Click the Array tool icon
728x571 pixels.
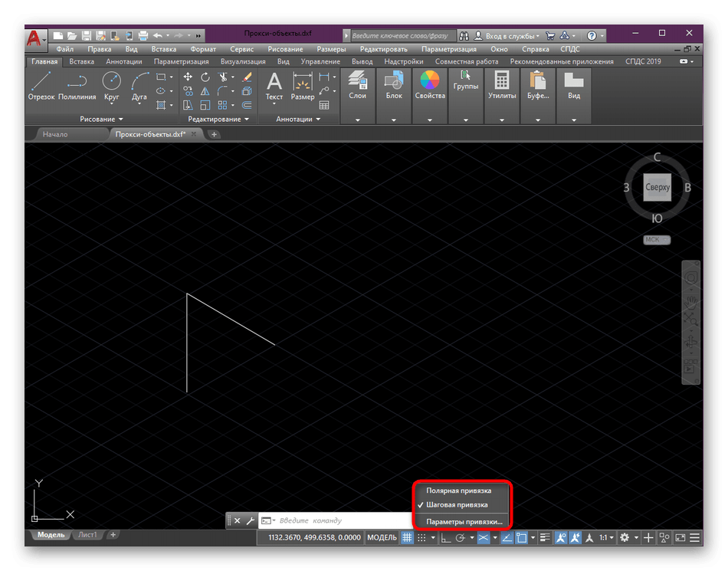[x=223, y=105]
